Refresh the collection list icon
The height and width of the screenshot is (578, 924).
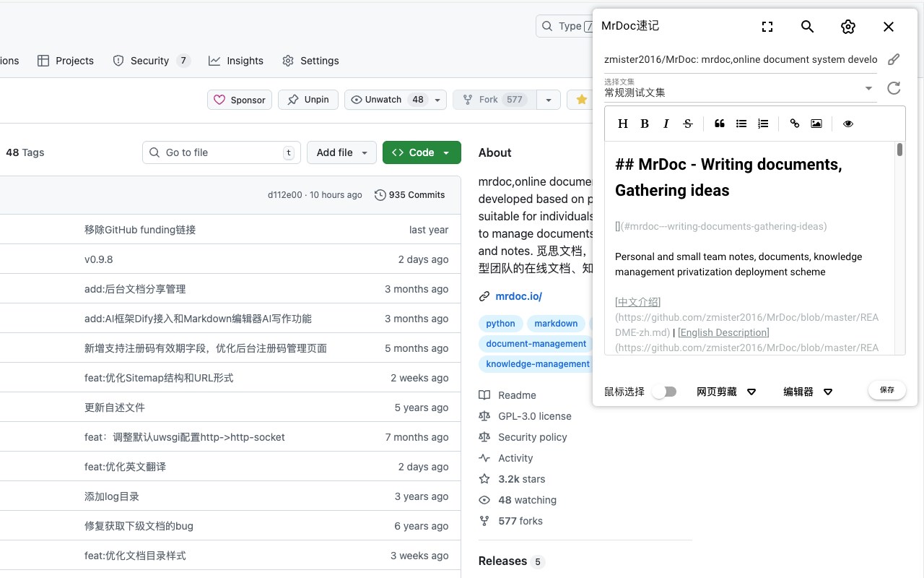point(894,88)
